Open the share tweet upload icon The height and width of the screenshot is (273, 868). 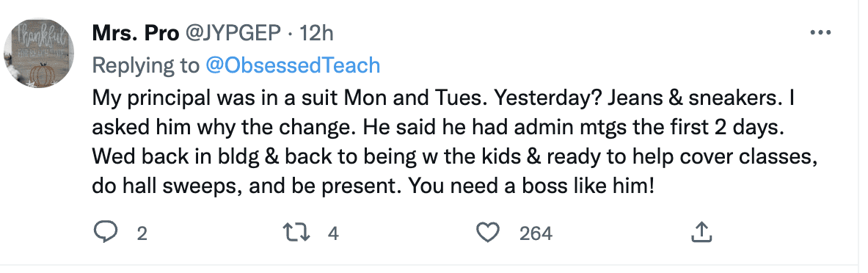pyautogui.click(x=701, y=232)
